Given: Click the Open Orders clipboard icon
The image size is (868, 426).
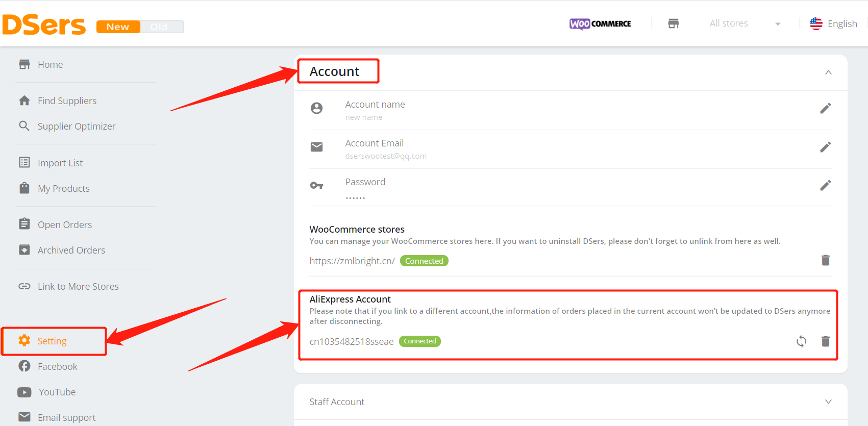Looking at the screenshot, I should click(24, 224).
